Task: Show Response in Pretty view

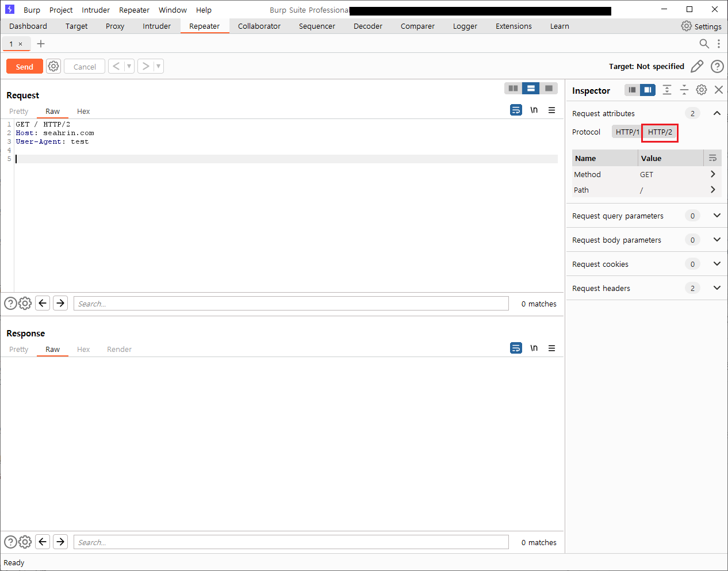Action: tap(18, 349)
